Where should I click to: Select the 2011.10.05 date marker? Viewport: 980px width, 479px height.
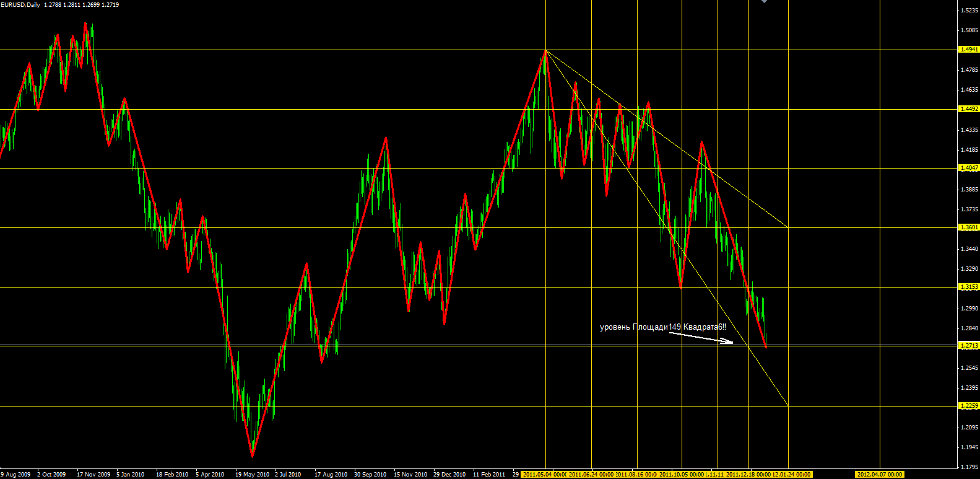click(681, 475)
